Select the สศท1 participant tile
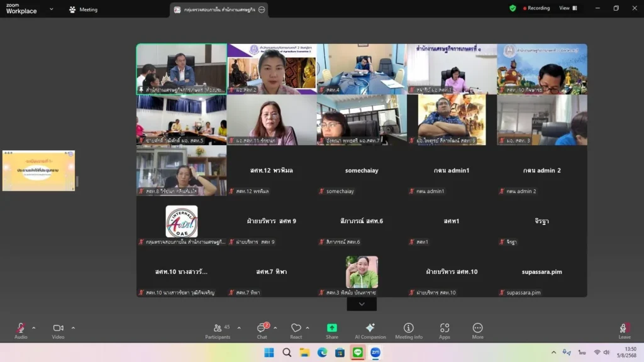The image size is (644, 362). tap(452, 222)
